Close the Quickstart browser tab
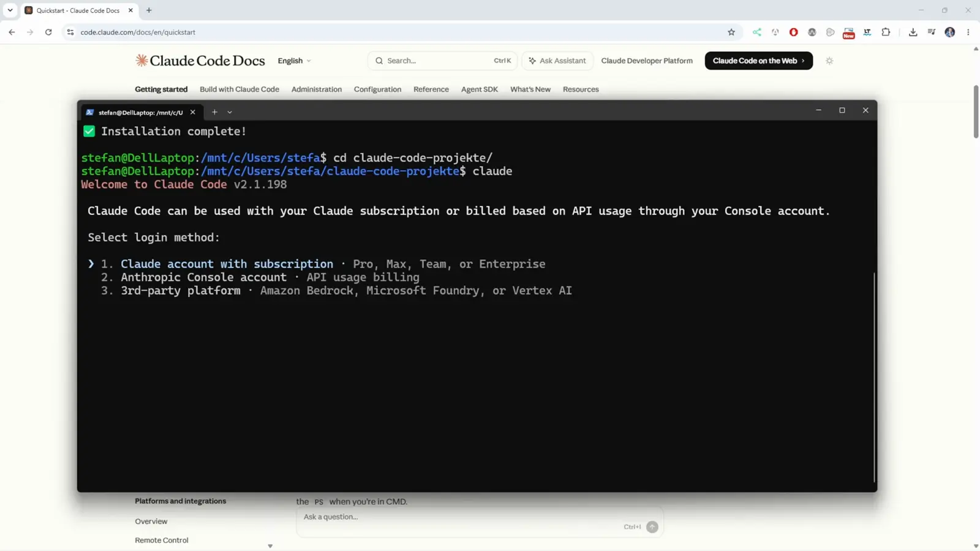The image size is (980, 551). 130,10
